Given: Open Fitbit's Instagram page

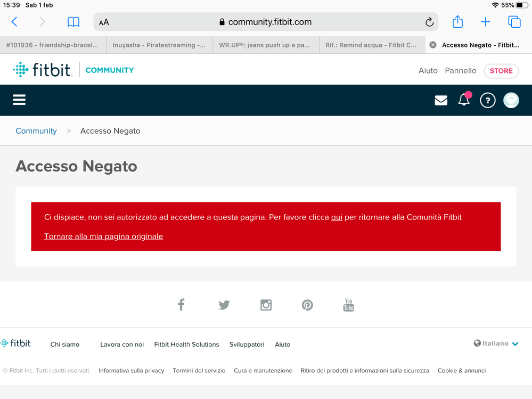Looking at the screenshot, I should coord(266,305).
